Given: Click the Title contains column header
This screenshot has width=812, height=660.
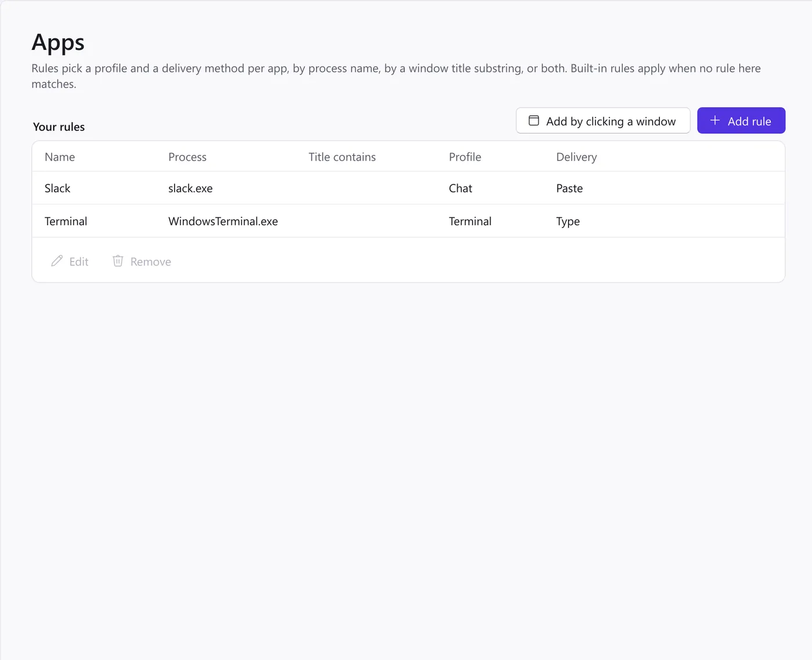Looking at the screenshot, I should (342, 157).
